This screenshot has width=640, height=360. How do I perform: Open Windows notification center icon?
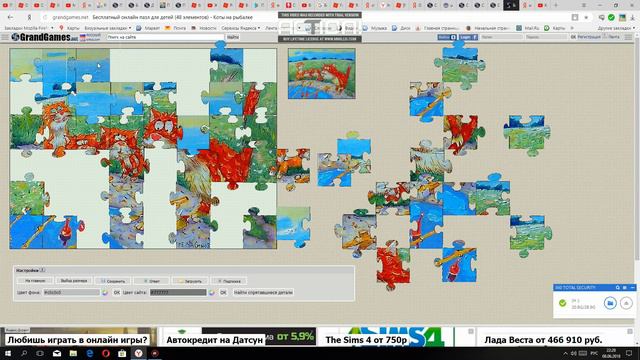click(x=629, y=353)
